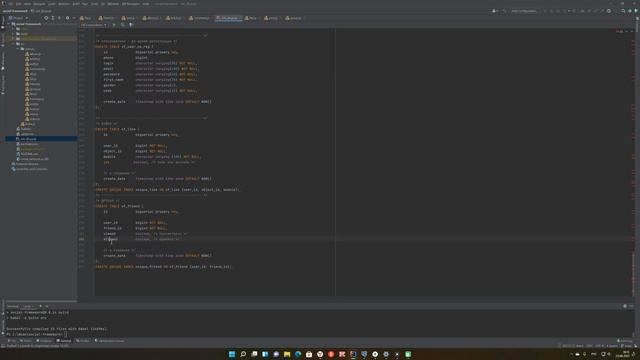Open the DB Navigator menu
This screenshot has height=360, width=640.
pyautogui.click(x=131, y=4)
